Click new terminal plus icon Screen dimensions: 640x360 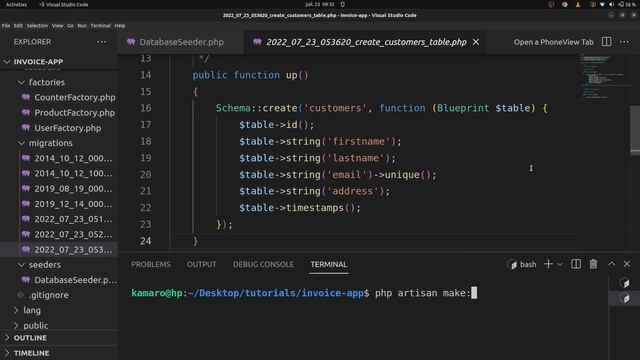548,264
